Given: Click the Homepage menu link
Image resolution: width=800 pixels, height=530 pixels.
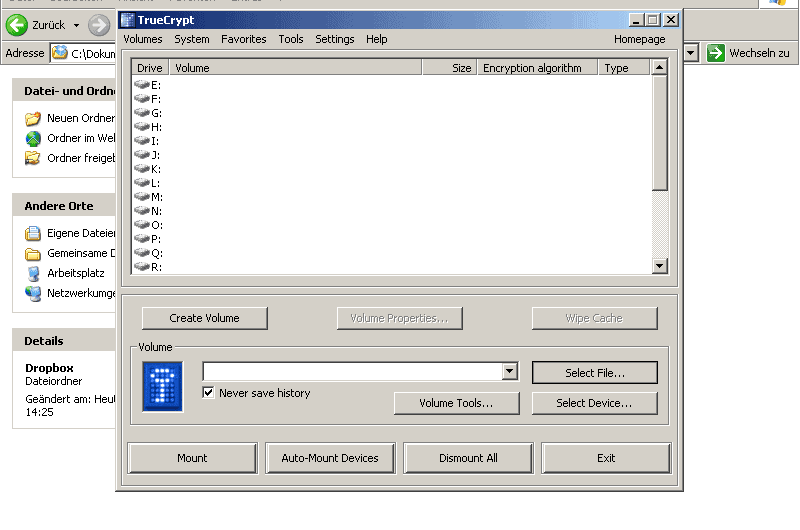Looking at the screenshot, I should click(x=639, y=39).
